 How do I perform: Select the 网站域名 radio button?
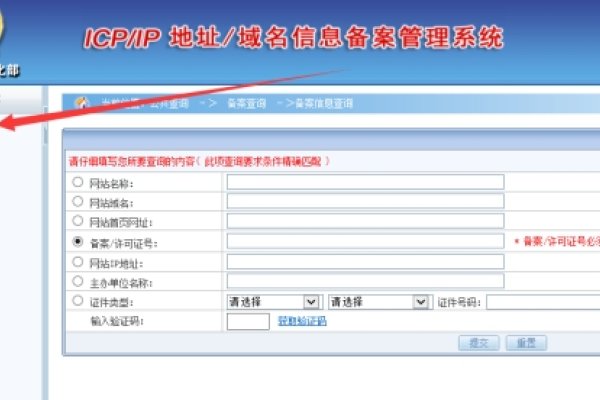click(77, 201)
